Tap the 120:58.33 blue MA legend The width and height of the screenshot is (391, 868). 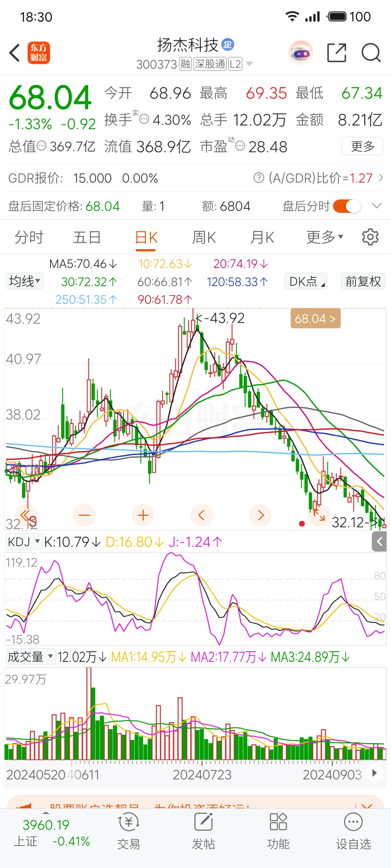coord(237,281)
